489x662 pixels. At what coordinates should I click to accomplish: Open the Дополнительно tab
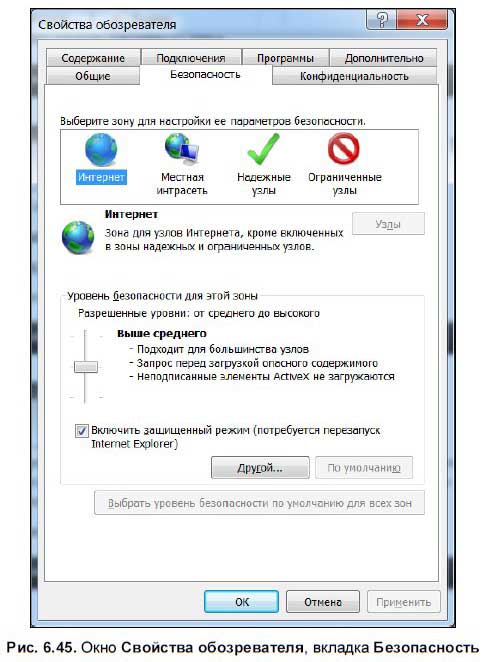pos(383,58)
